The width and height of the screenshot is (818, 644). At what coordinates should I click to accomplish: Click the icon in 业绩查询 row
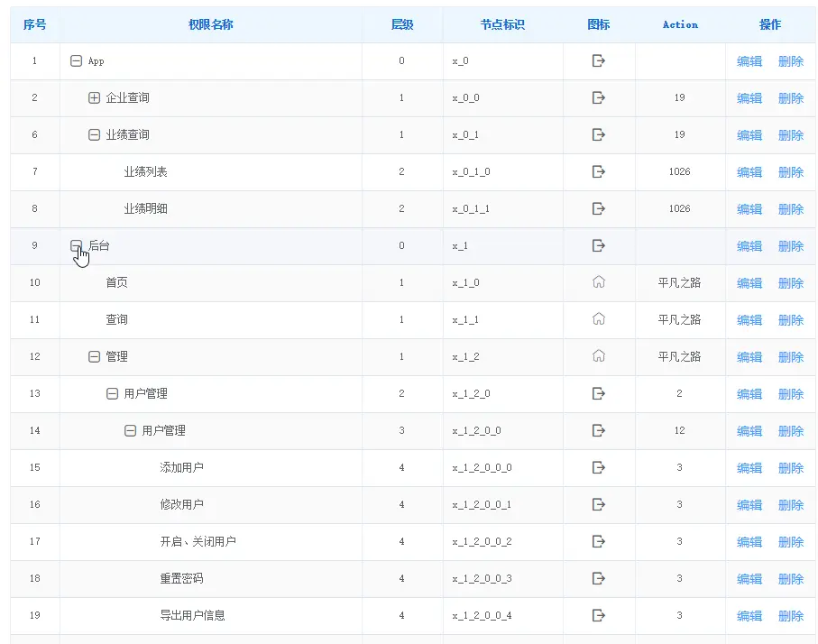tap(598, 134)
